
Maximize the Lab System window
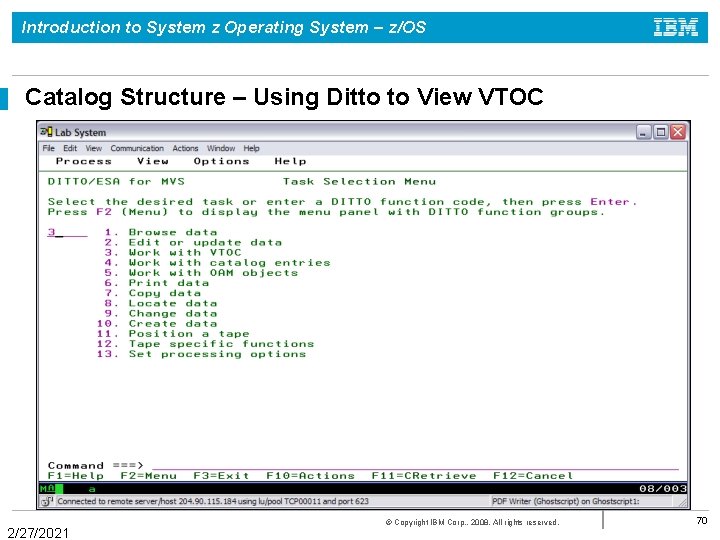tap(661, 132)
